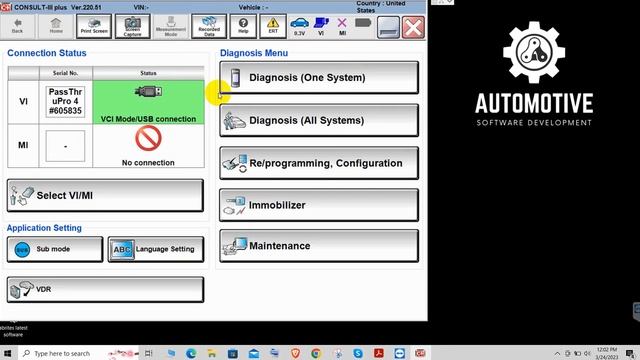Click the Serial No. column header

click(65, 73)
